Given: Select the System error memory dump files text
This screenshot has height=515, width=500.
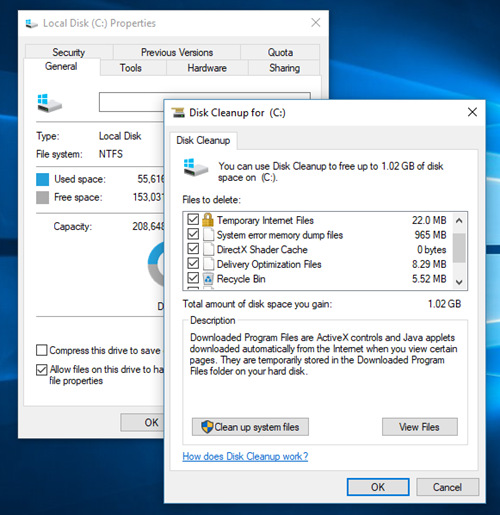Looking at the screenshot, I should [280, 235].
